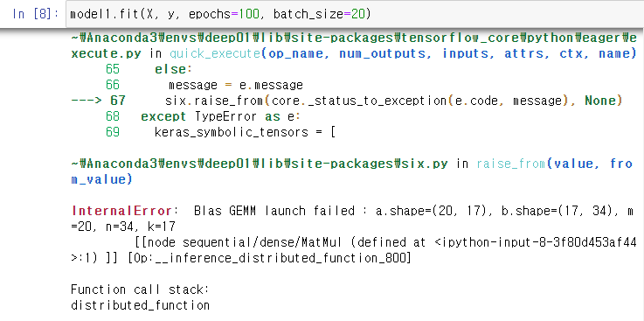Viewport: 644px width, 321px height.
Task: Click the 'message = e.message' line
Action: (x=236, y=85)
